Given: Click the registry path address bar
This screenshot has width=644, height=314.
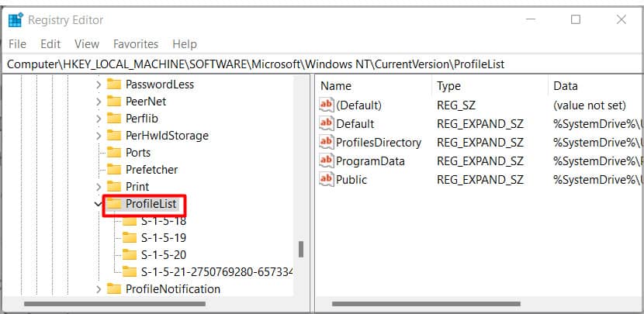Looking at the screenshot, I should click(322, 64).
